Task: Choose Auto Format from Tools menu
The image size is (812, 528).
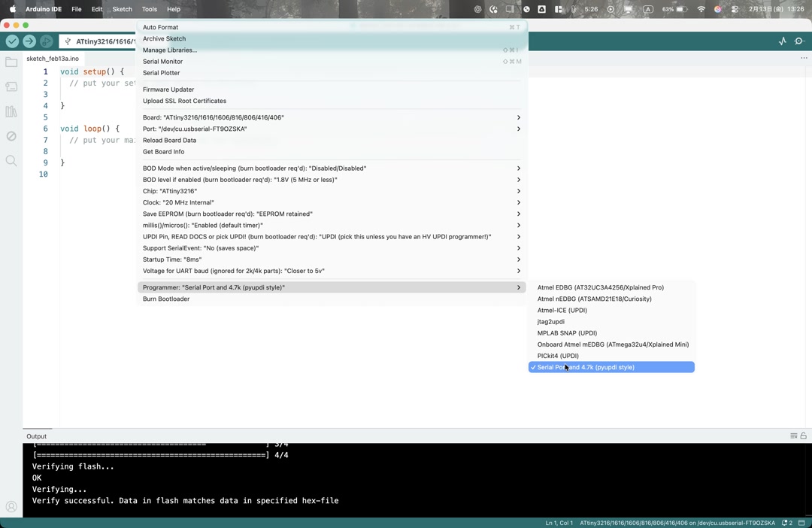Action: click(x=332, y=27)
